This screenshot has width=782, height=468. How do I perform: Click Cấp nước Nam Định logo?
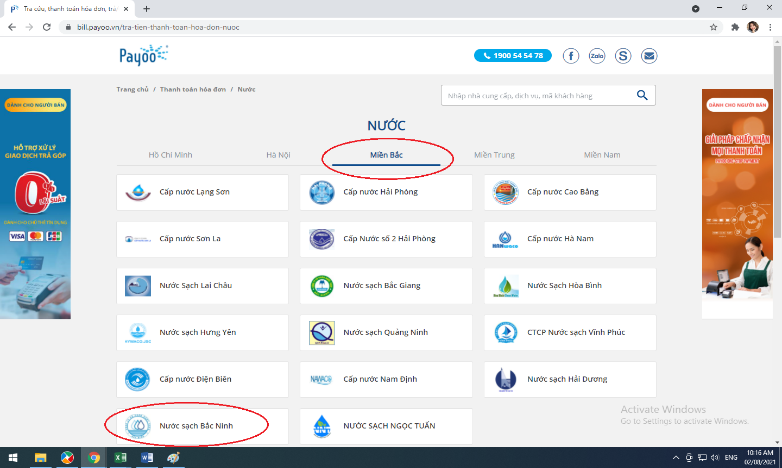point(322,380)
